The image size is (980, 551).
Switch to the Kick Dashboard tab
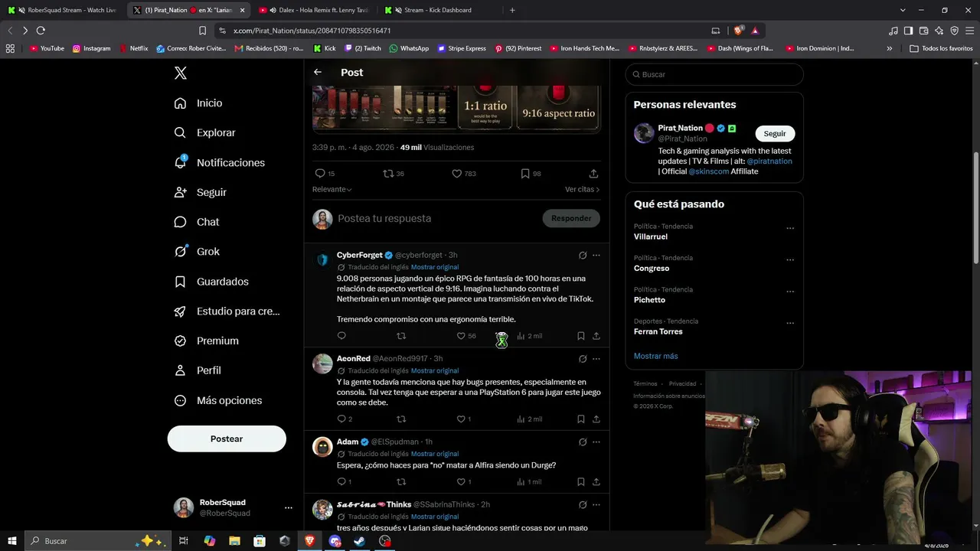click(440, 10)
